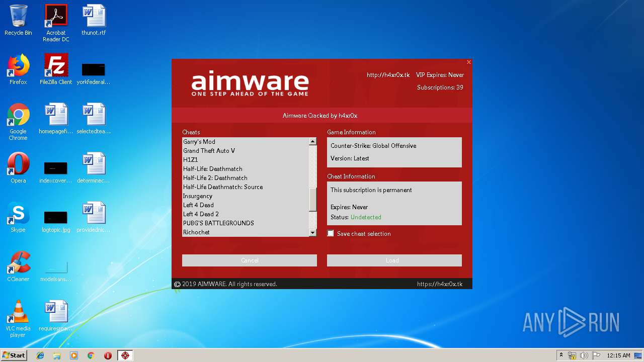Select Grand Theft Auto V cheat
Viewport: 644px width, 362px height.
tap(245, 151)
